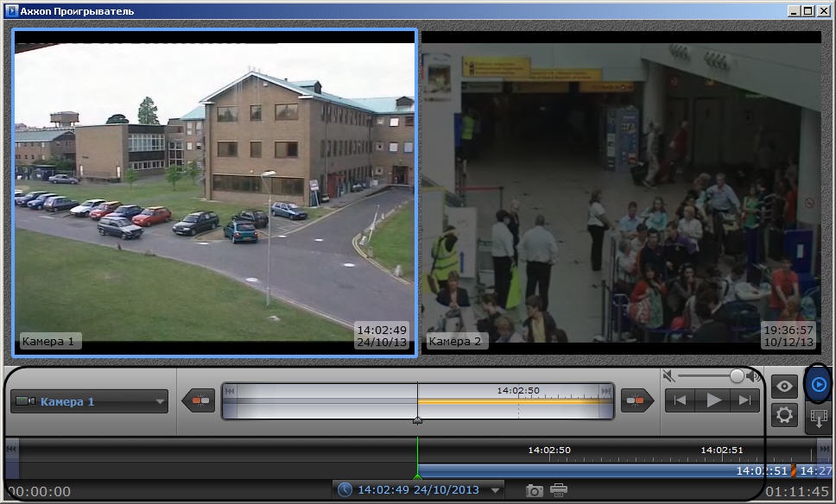836x504 pixels.
Task: Click the upper timeline position pointer
Action: (x=417, y=420)
